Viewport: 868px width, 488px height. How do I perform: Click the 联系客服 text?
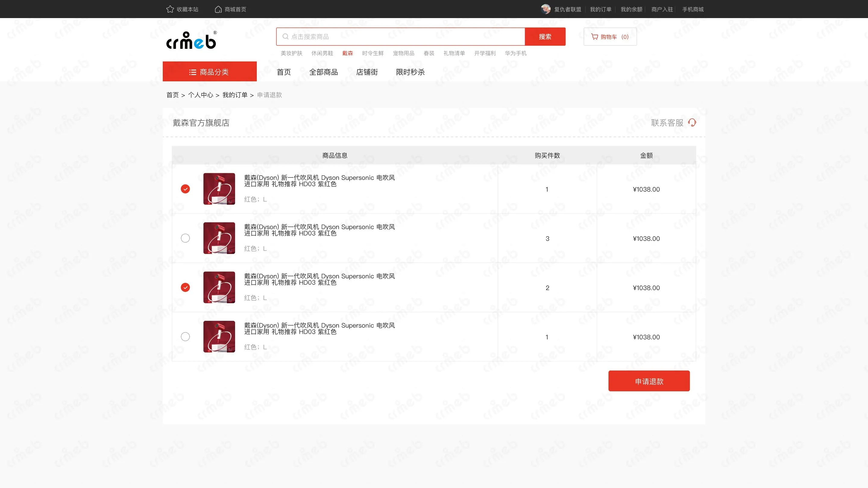coord(667,123)
